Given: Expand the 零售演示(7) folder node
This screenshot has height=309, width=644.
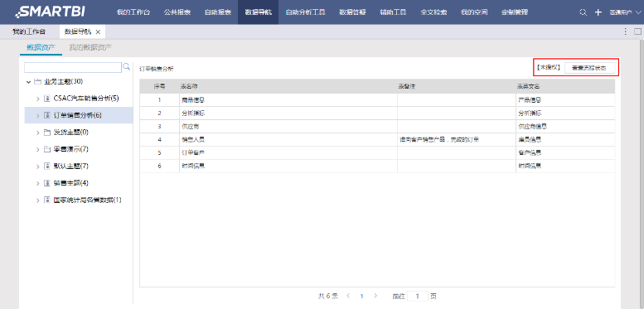Looking at the screenshot, I should point(38,149).
